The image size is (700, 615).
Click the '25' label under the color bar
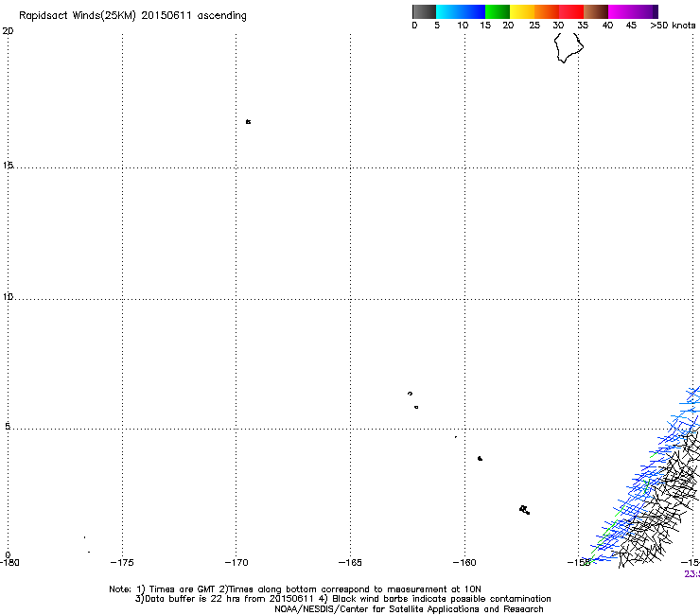[534, 26]
